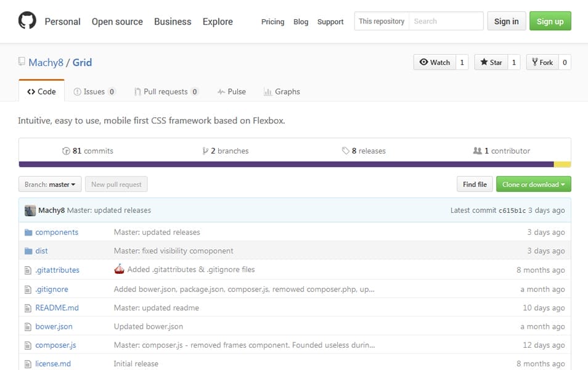Open the Issues tab

click(94, 91)
